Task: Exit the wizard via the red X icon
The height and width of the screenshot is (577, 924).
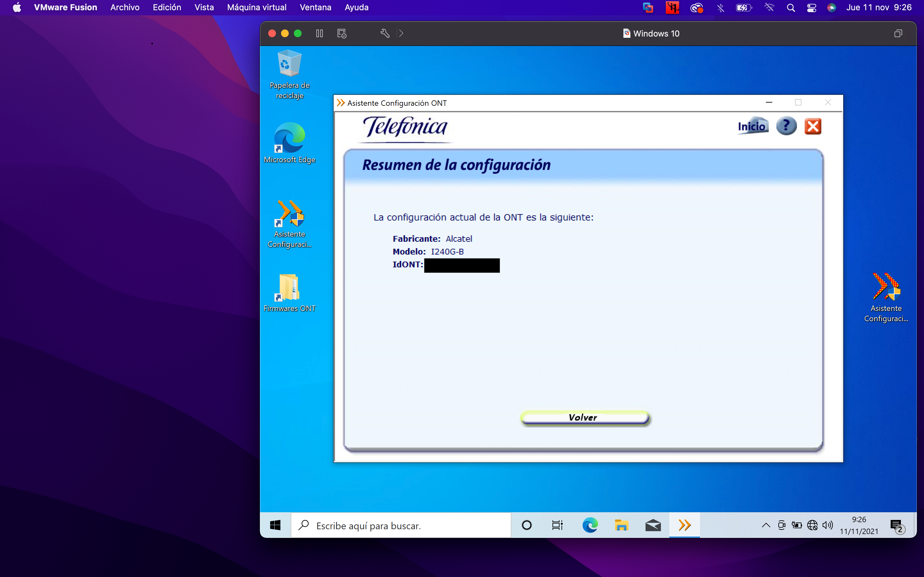Action: pos(813,126)
